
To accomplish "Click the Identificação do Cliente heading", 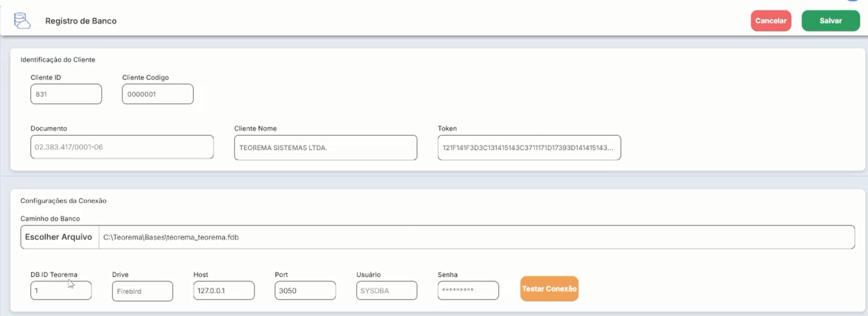I will tap(58, 60).
